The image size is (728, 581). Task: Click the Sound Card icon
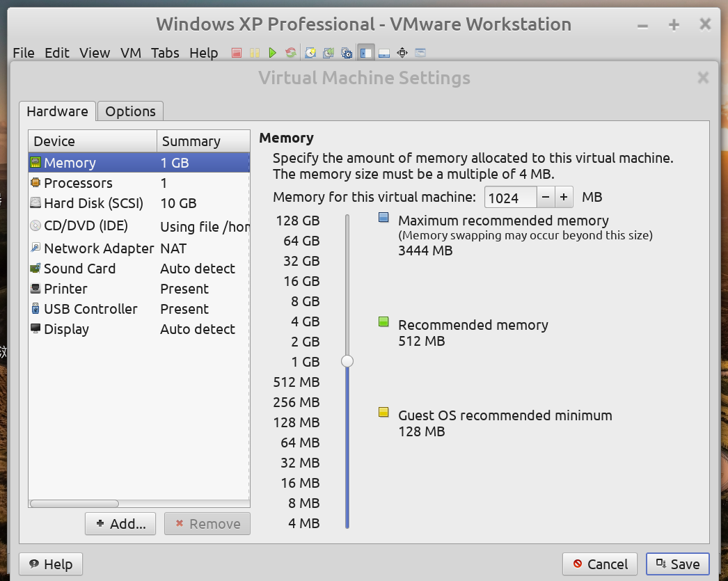[x=35, y=268]
